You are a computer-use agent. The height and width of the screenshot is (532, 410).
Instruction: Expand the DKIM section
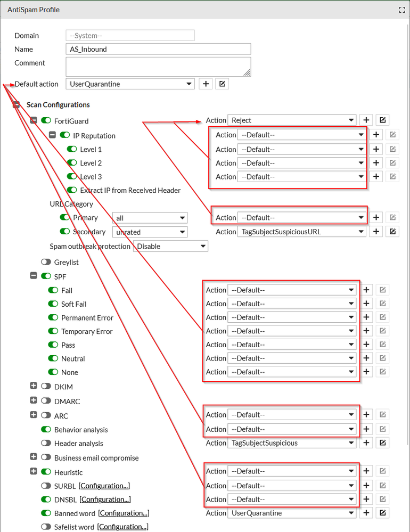click(34, 387)
